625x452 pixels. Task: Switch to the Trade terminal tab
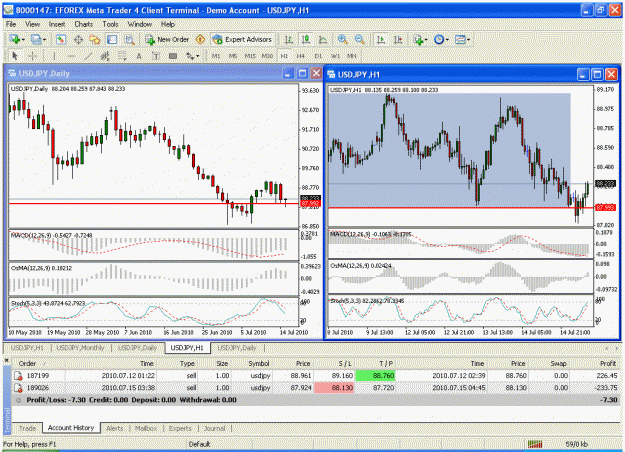(28, 428)
